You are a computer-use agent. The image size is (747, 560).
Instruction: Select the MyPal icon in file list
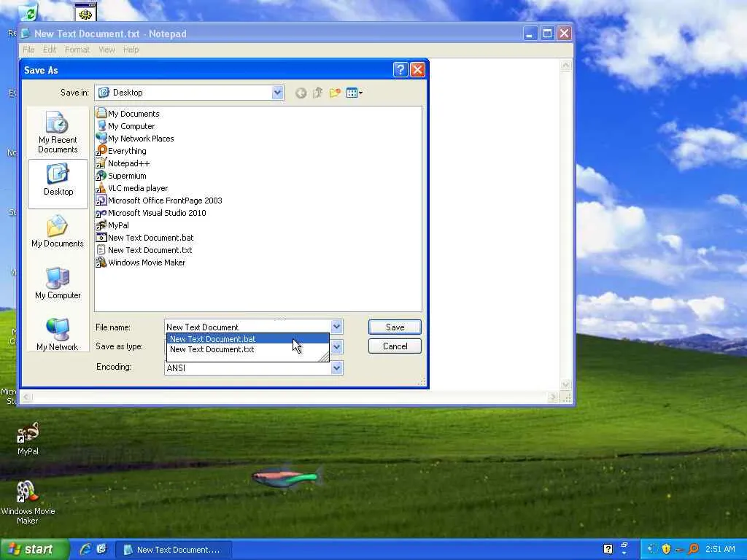tap(101, 225)
